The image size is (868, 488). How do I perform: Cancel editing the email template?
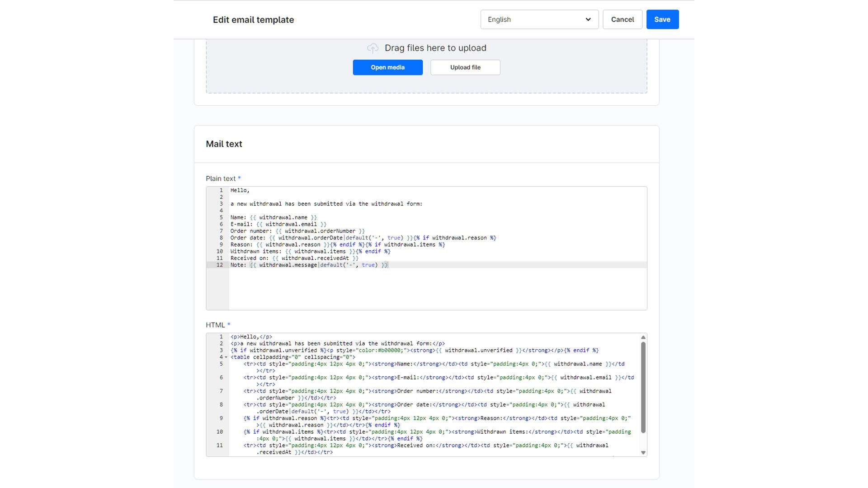623,19
